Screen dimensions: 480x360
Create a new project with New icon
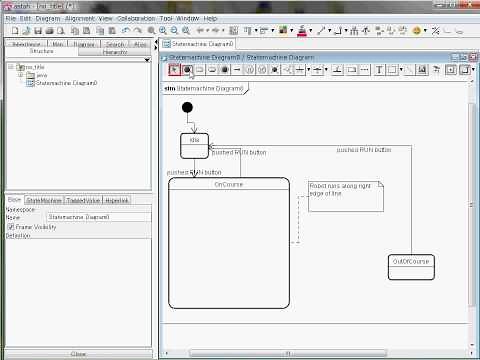[15, 31]
